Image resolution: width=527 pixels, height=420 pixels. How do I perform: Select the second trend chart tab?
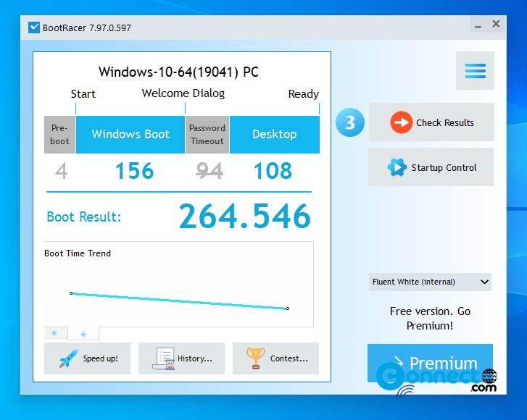click(x=83, y=334)
